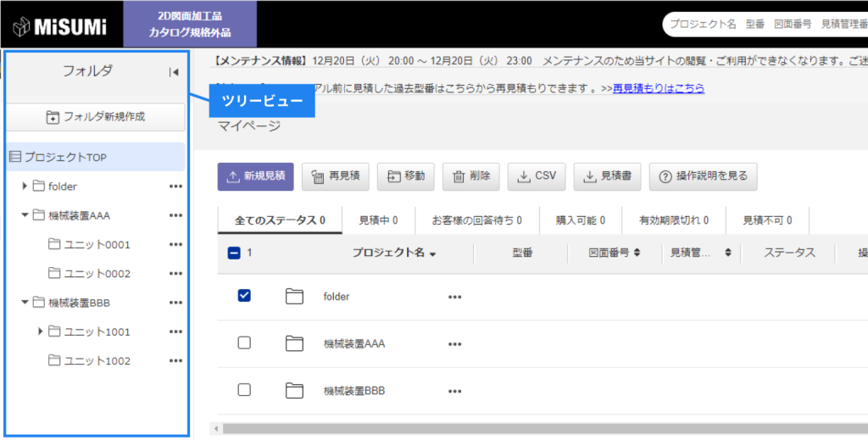Open options menu for ユニット1001

(x=175, y=331)
